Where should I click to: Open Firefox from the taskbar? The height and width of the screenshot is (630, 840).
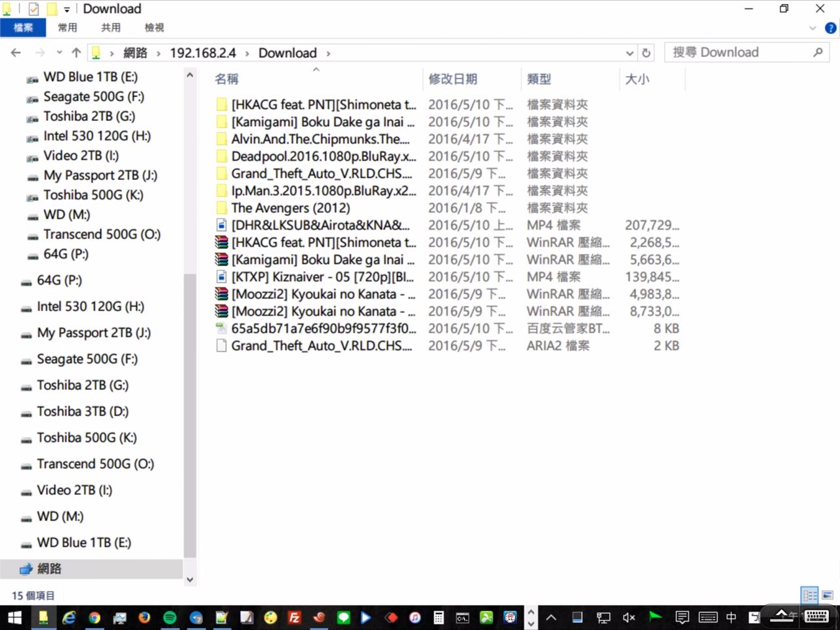click(144, 618)
